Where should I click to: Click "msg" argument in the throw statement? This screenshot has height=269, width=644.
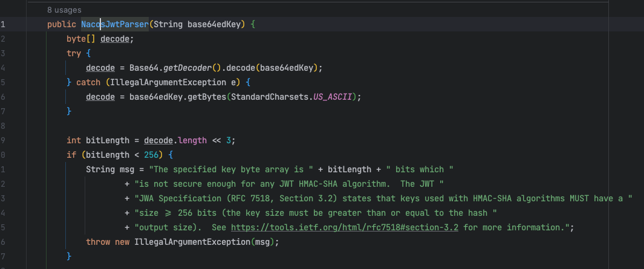coord(262,242)
